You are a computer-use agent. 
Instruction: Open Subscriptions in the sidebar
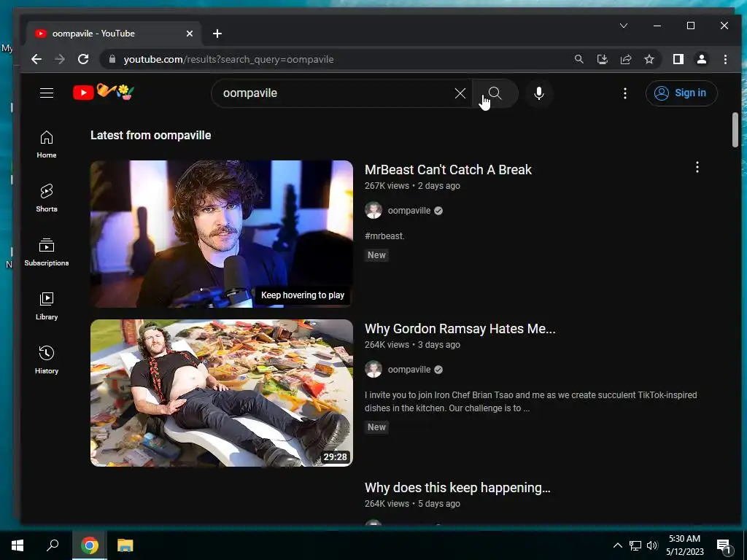[x=47, y=252]
